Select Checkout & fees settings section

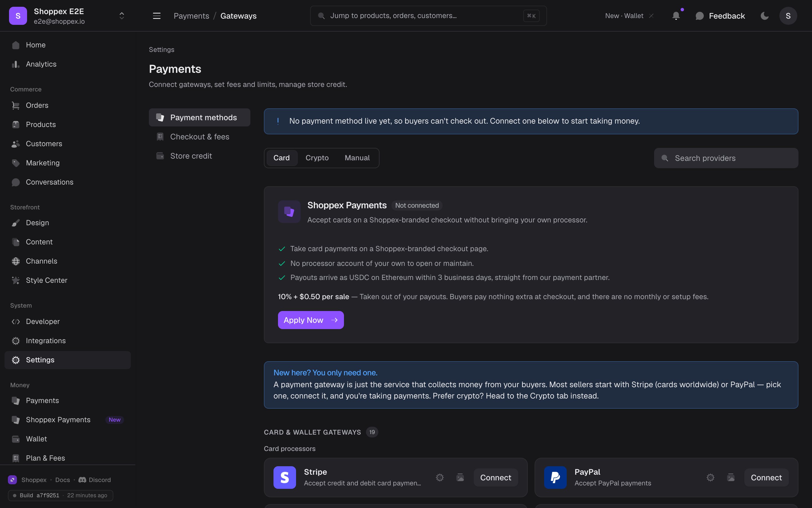(199, 137)
